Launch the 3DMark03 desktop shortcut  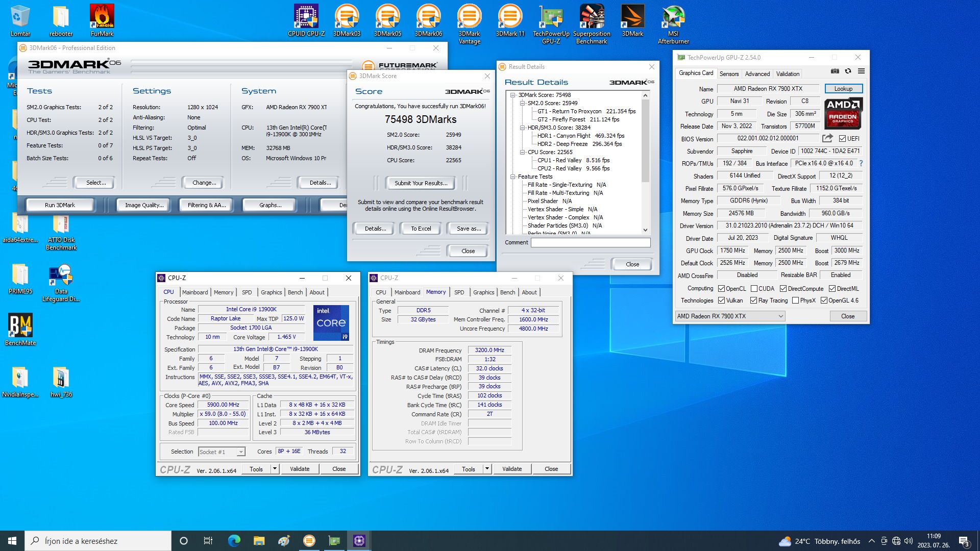(x=347, y=20)
